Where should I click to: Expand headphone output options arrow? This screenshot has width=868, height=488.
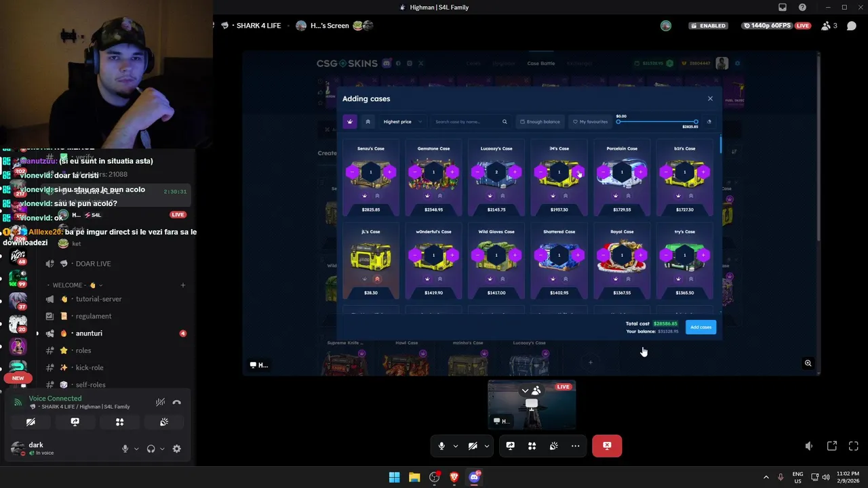tap(162, 449)
